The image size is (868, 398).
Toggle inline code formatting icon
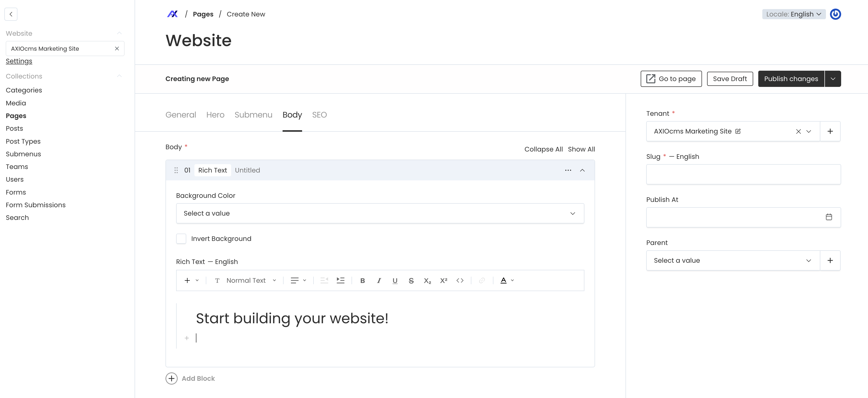coord(460,280)
